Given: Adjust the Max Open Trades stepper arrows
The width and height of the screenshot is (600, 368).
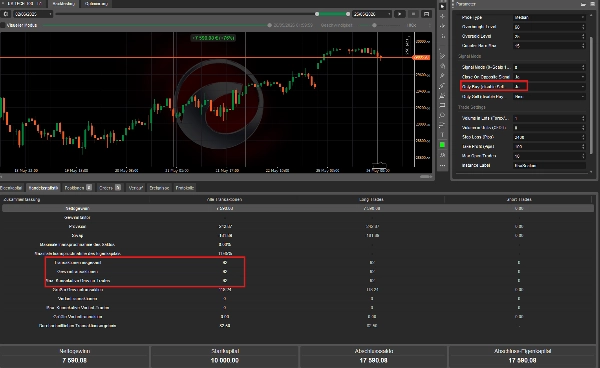Looking at the screenshot, I should pos(583,156).
